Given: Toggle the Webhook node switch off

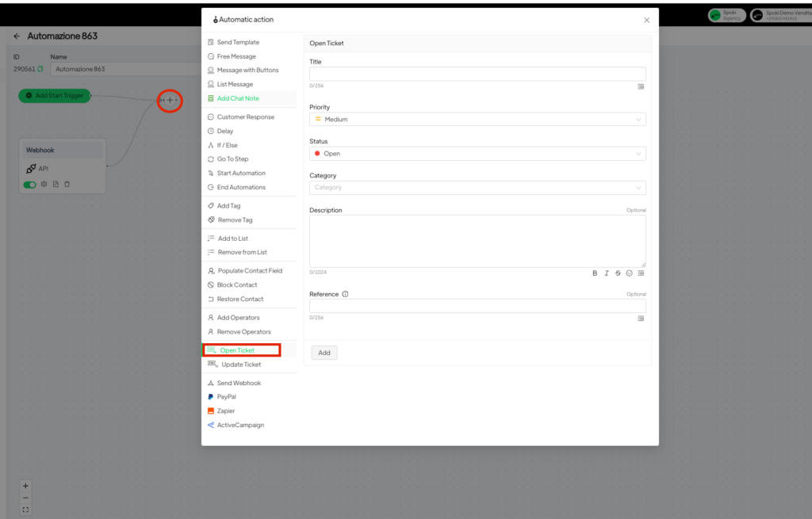Looking at the screenshot, I should [30, 185].
